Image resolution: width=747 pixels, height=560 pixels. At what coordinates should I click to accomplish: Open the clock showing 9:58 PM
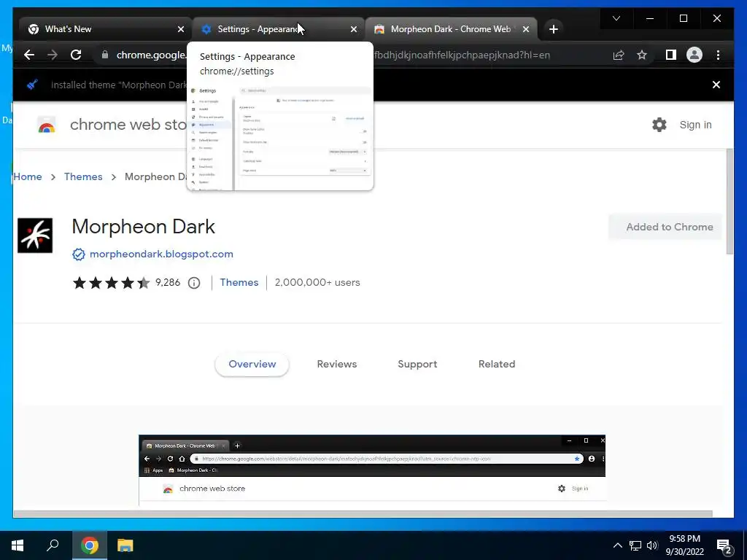684,545
